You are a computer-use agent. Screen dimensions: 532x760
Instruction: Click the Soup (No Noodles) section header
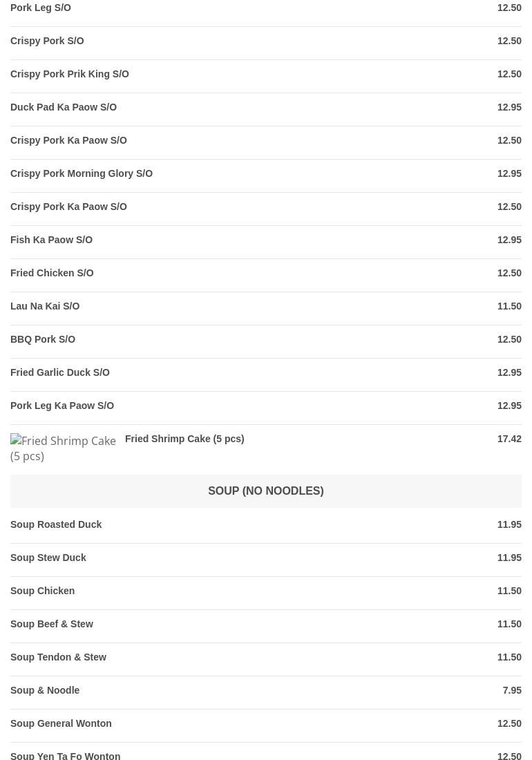[265, 491]
